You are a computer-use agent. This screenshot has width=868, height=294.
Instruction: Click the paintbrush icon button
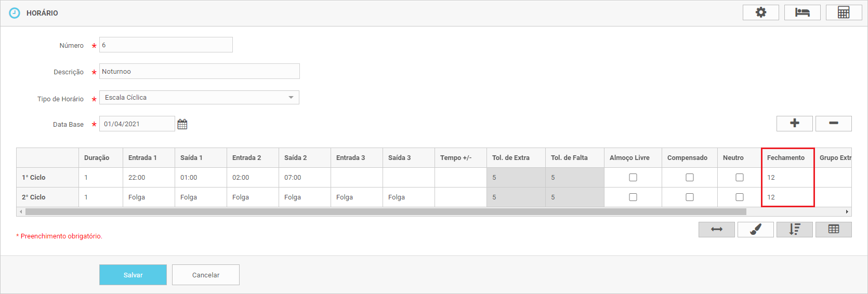[755, 229]
